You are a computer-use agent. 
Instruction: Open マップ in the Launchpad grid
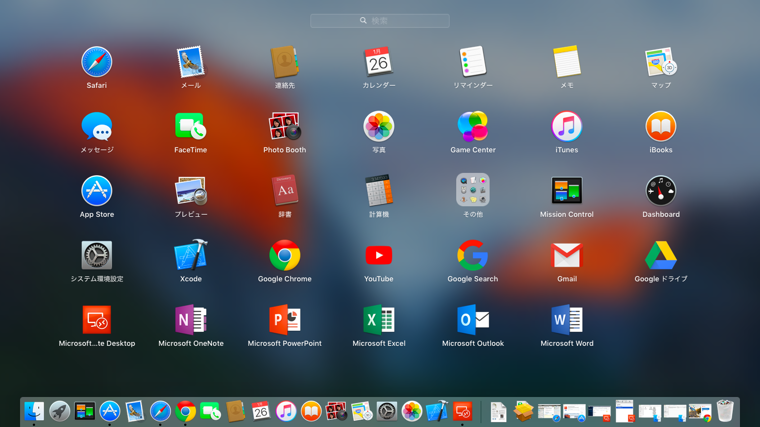(661, 62)
